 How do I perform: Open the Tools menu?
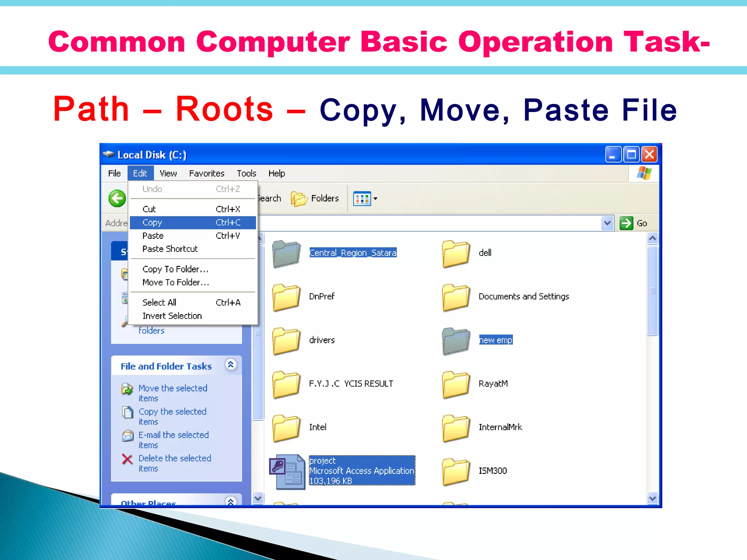coord(247,174)
